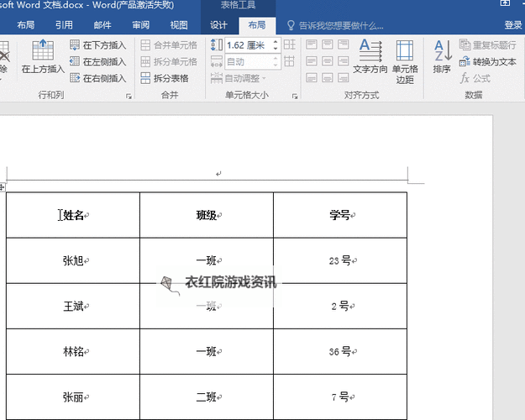The image size is (525, 420).
Task: Switch to the 设计 table design tab
Action: click(x=218, y=25)
